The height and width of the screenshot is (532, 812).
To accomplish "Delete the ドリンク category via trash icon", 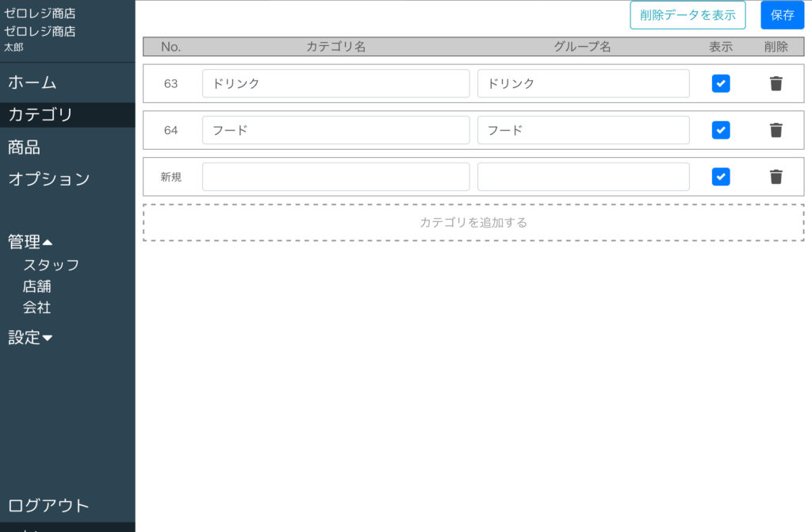I will pyautogui.click(x=776, y=84).
